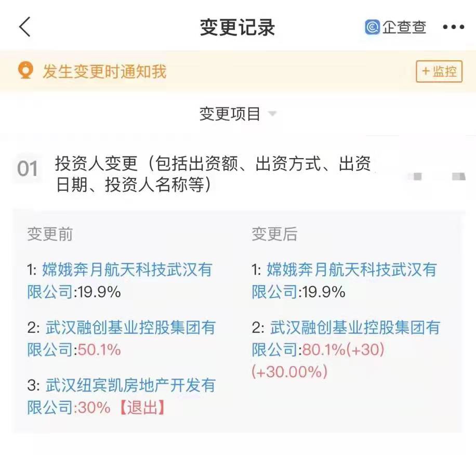Image resolution: width=476 pixels, height=455 pixels.
Task: Tap the dropdown arrow beside 变更项目
Action: [272, 114]
